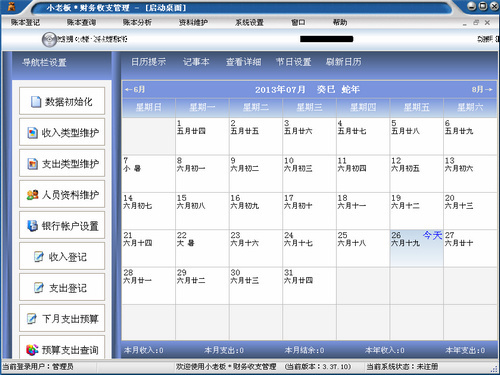Click the 支出登记 pencil icon
Screen dimensions: 500x375
[x=39, y=288]
